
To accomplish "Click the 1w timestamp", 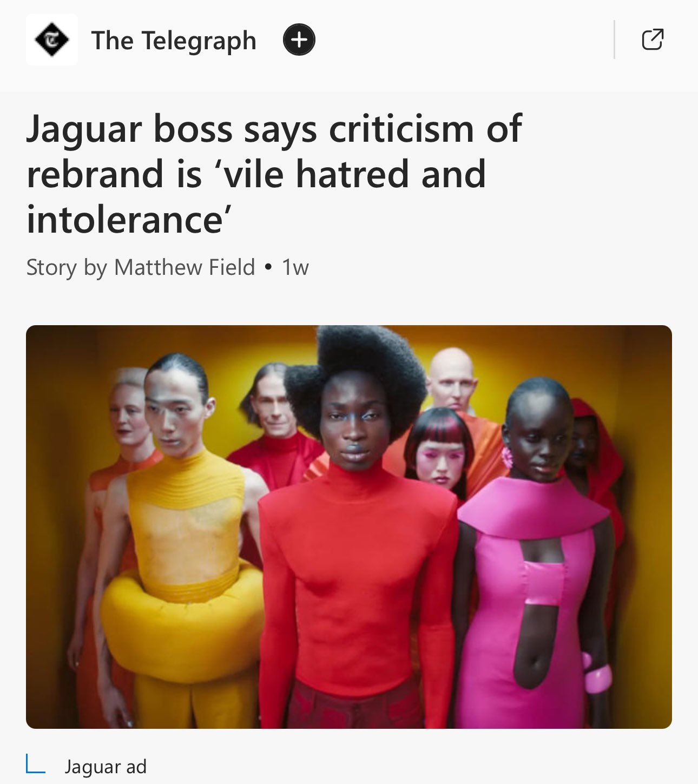I will (x=295, y=268).
